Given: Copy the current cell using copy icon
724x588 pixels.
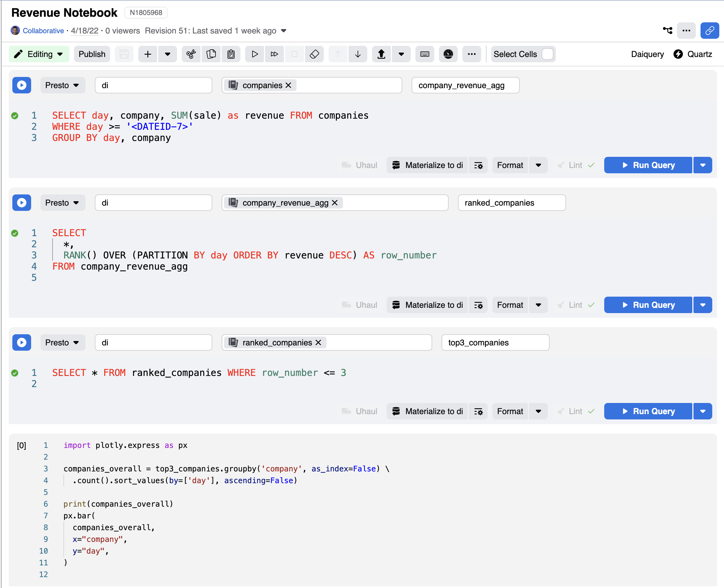Looking at the screenshot, I should 211,54.
